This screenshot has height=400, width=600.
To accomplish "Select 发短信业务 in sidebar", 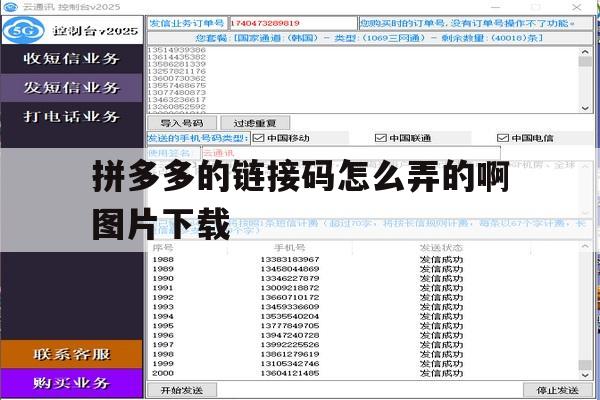I will click(72, 88).
